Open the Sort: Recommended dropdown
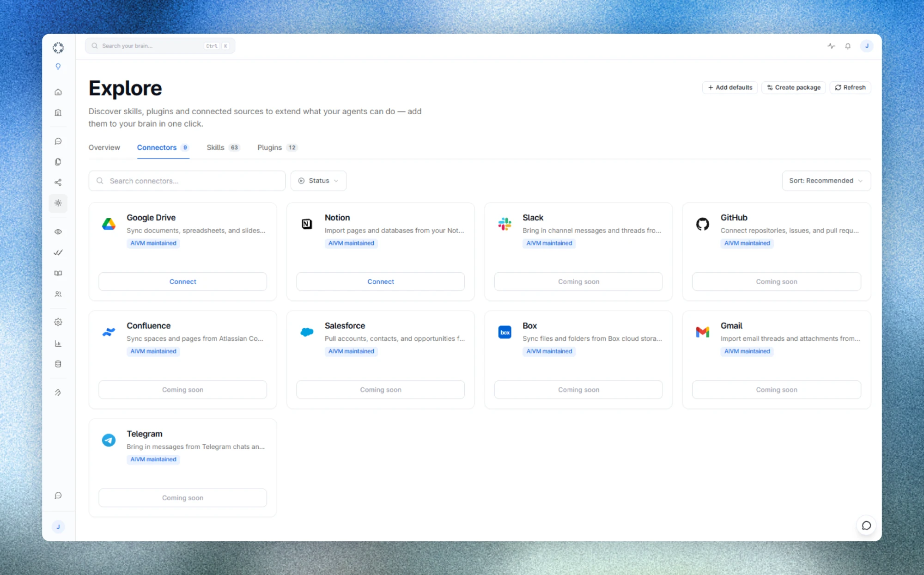Viewport: 924px width, 575px height. [826, 181]
